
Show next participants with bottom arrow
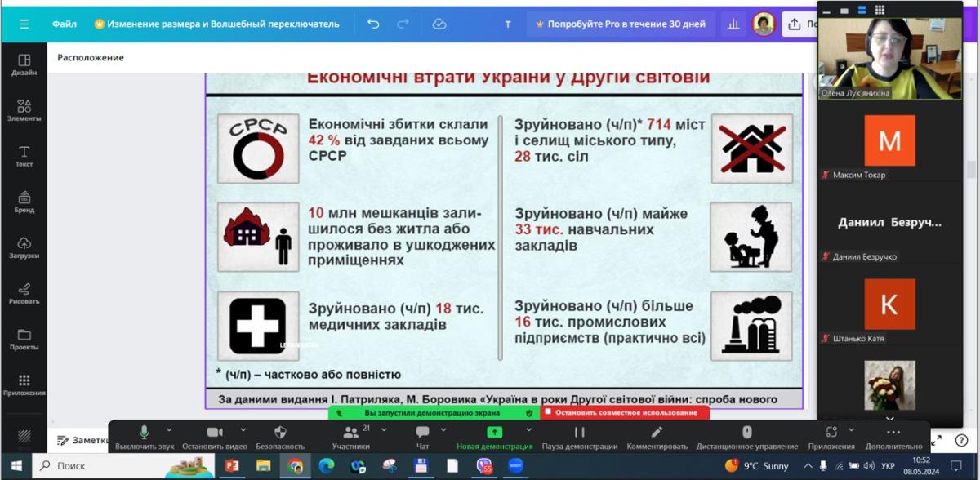click(x=889, y=418)
